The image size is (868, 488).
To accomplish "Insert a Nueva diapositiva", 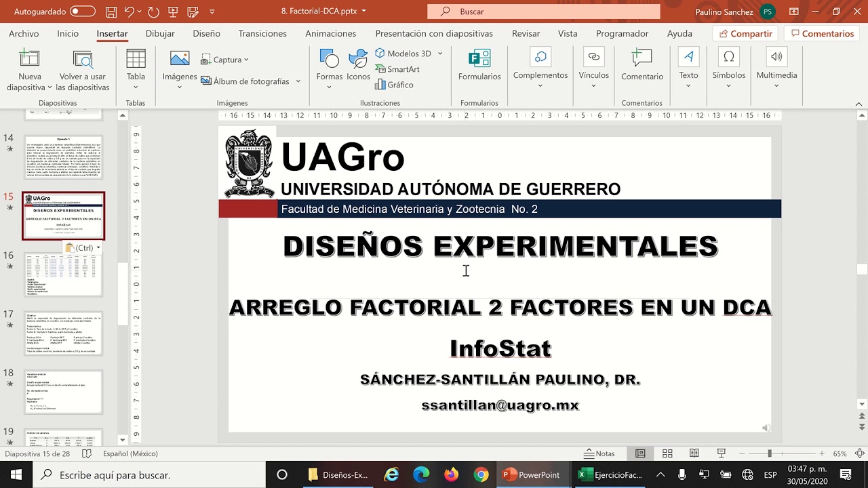I will [29, 70].
